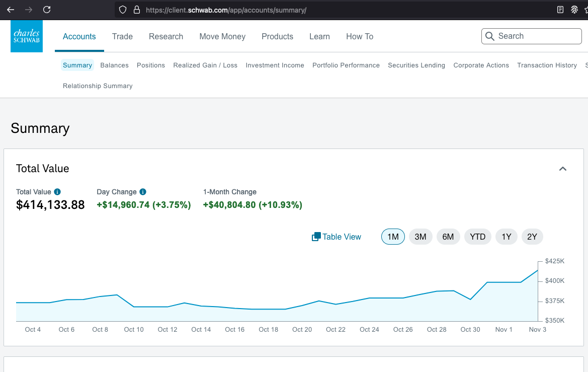The height and width of the screenshot is (372, 588).
Task: Reload the page with refresh icon
Action: (47, 10)
